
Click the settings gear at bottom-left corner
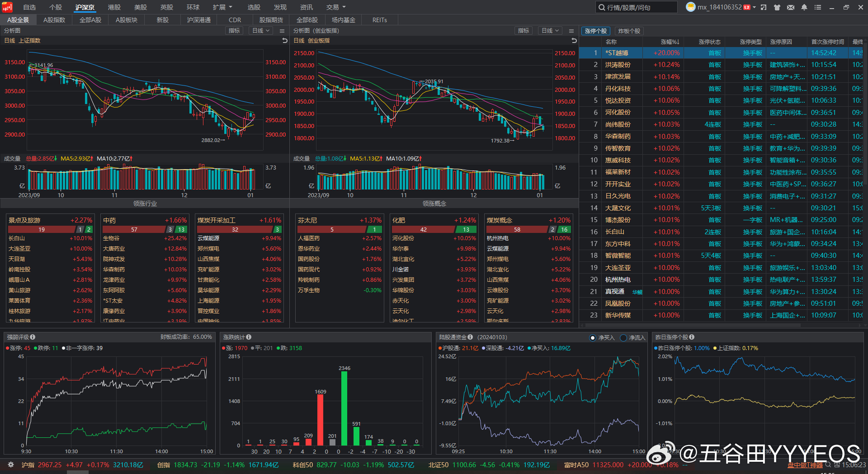point(10,465)
